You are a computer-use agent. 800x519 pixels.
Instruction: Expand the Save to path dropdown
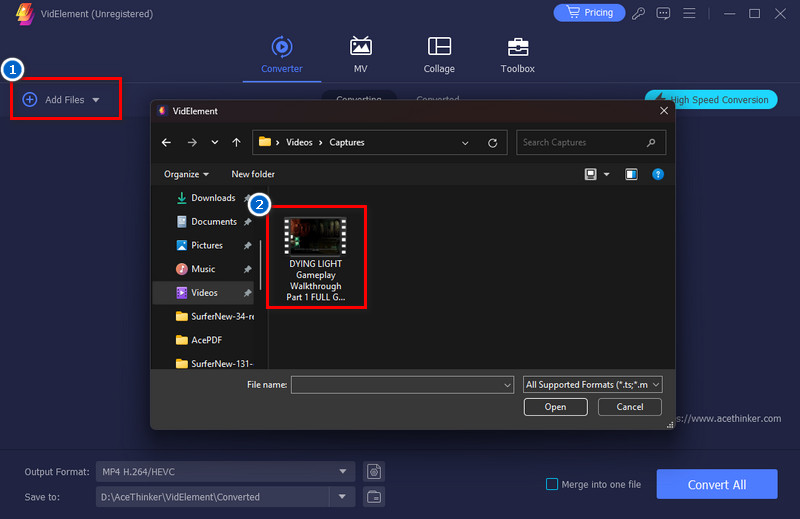pos(342,497)
